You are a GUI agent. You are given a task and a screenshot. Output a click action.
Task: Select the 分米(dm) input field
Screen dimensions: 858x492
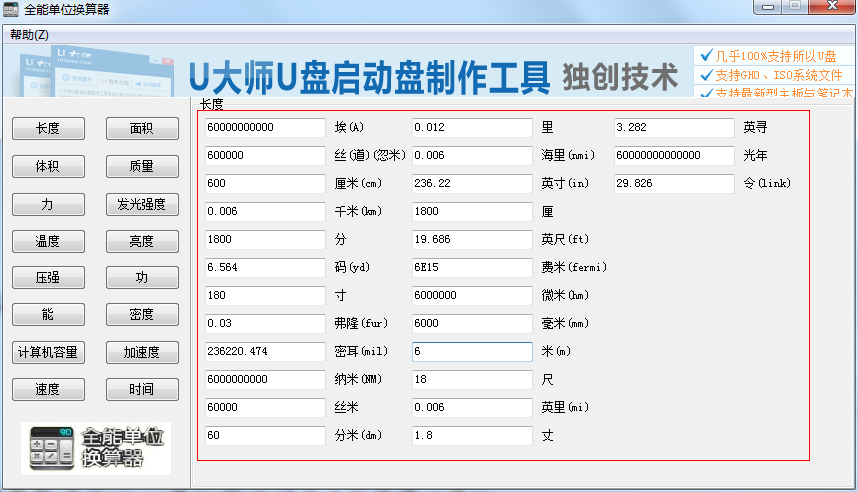click(265, 436)
